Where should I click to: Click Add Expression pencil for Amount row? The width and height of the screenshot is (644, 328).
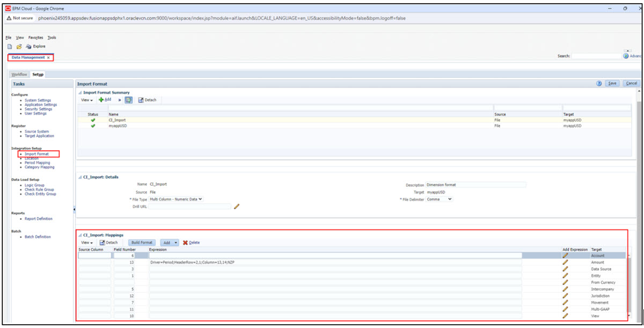(565, 263)
